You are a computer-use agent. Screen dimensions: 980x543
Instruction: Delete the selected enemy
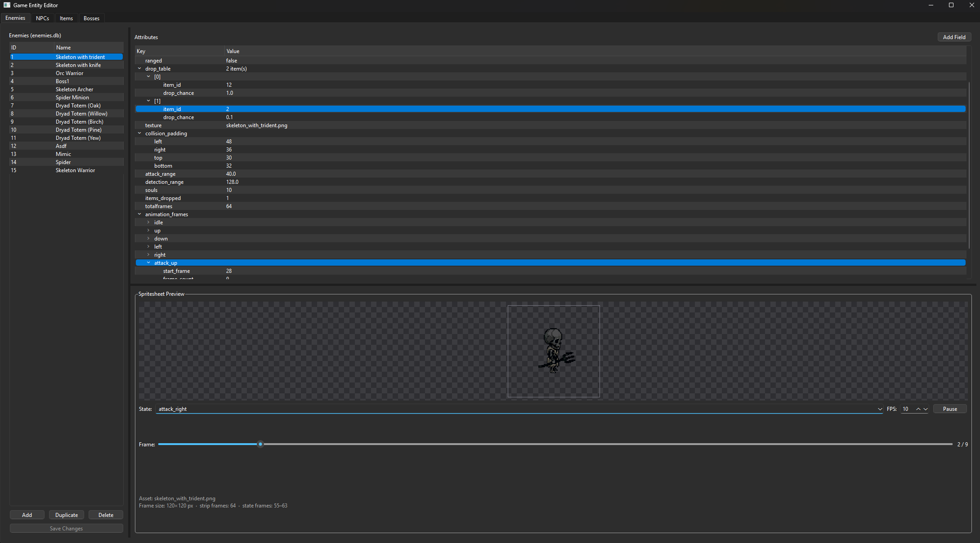106,515
